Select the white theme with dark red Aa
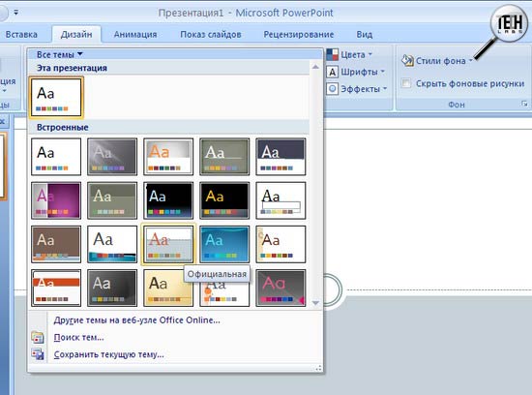Viewport: 532px width, 395px height. [x=281, y=244]
